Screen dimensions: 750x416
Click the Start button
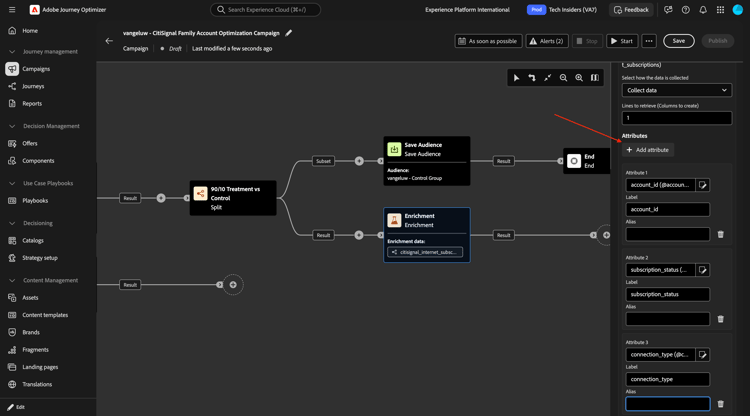[x=622, y=41]
